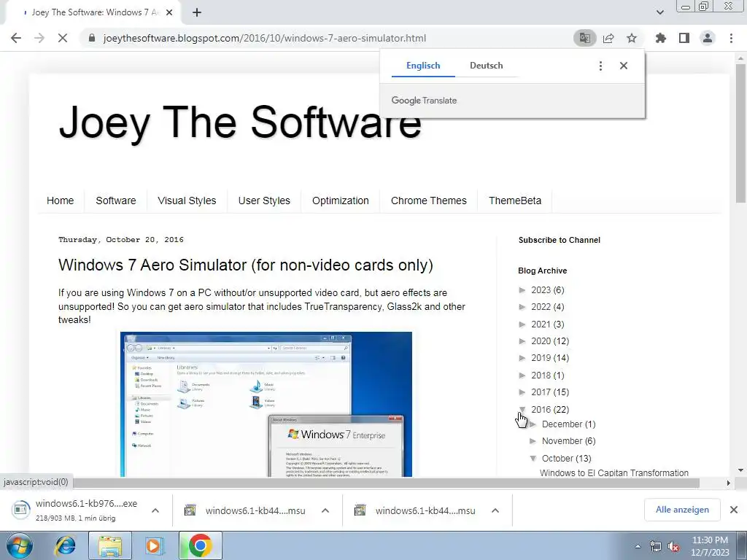Expand the 2023 archive arrow
The width and height of the screenshot is (747, 560).
point(522,290)
